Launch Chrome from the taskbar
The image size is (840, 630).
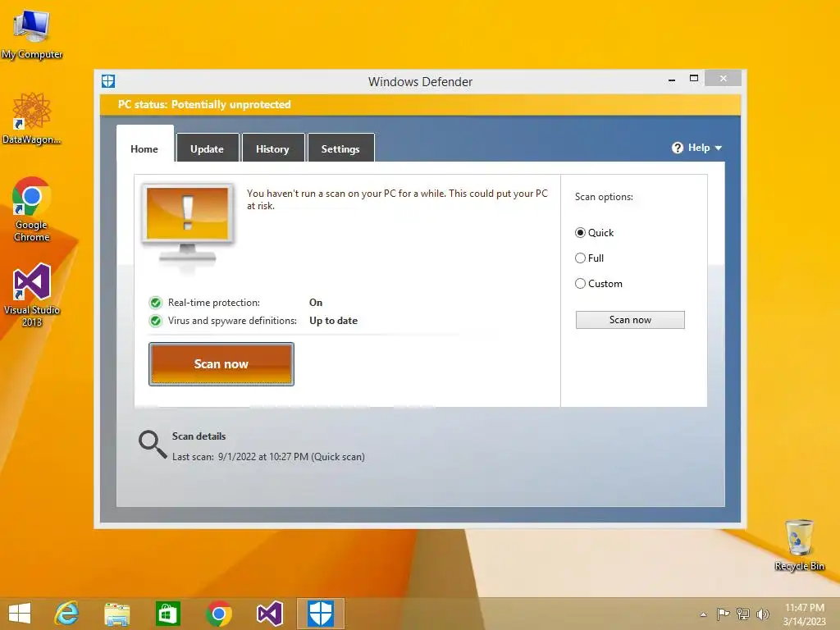[x=218, y=614]
